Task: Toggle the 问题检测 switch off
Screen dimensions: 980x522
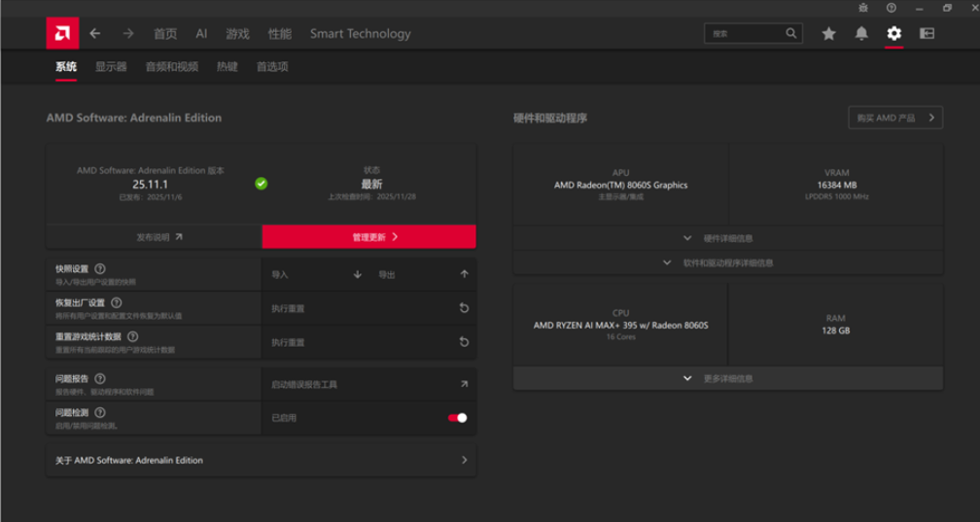Action: [x=458, y=418]
